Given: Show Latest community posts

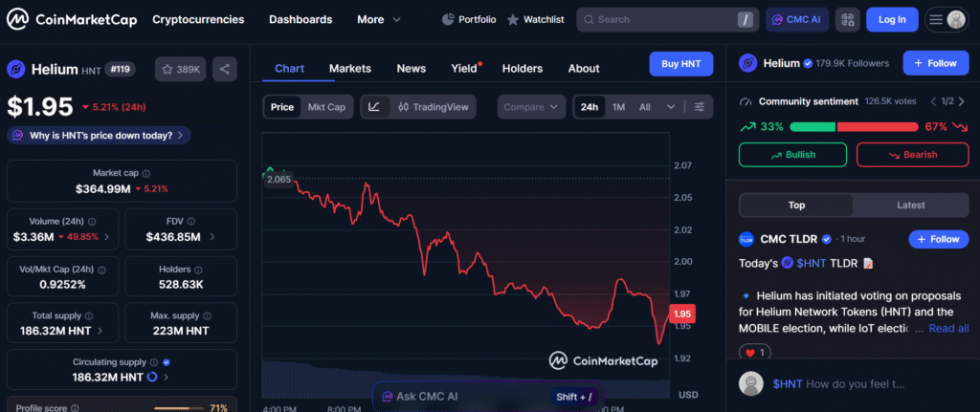Looking at the screenshot, I should pos(911,205).
